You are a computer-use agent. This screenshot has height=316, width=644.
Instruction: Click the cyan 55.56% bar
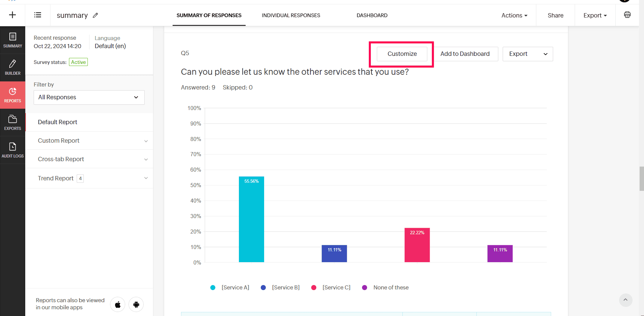point(251,219)
